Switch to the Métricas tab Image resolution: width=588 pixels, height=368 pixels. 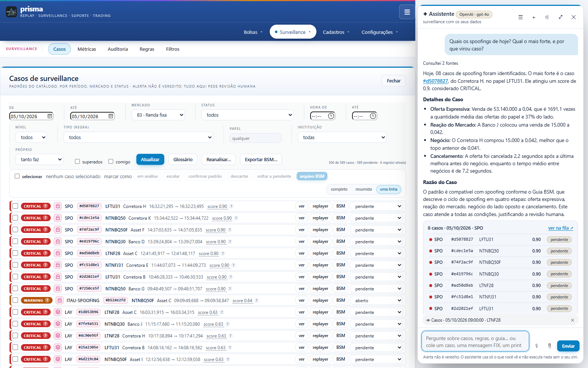point(87,49)
